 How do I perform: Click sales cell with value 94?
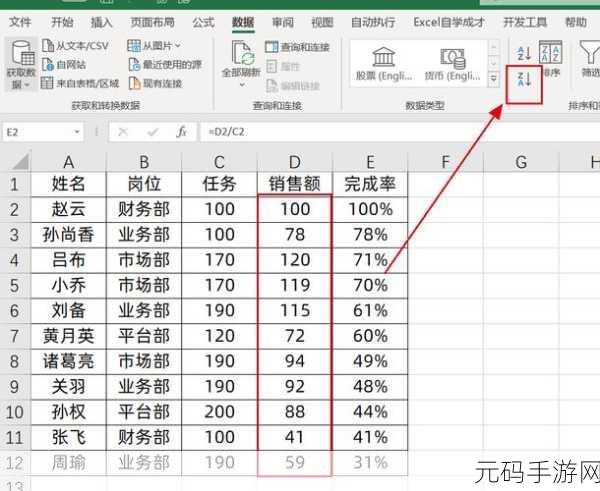pyautogui.click(x=295, y=361)
